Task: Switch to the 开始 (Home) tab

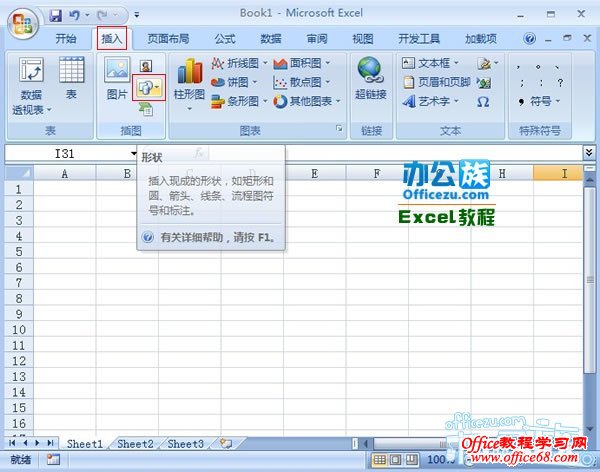Action: pyautogui.click(x=65, y=39)
